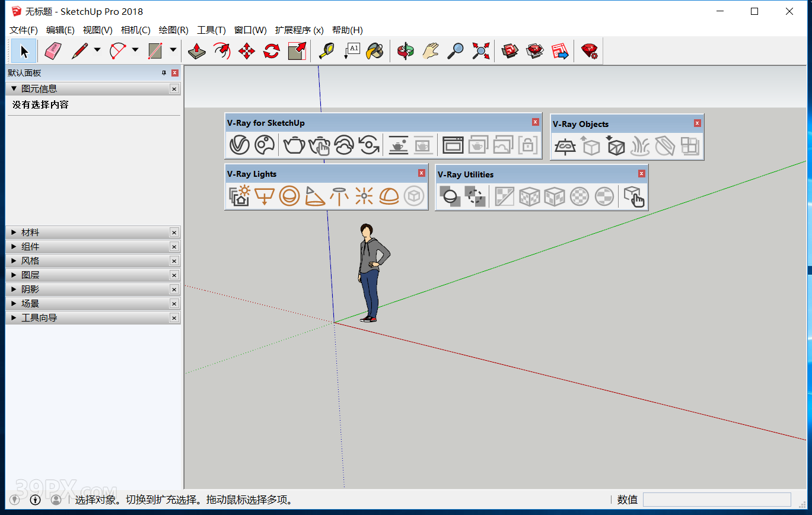Activate the Push/Pull tool
This screenshot has width=812, height=515.
click(x=197, y=51)
